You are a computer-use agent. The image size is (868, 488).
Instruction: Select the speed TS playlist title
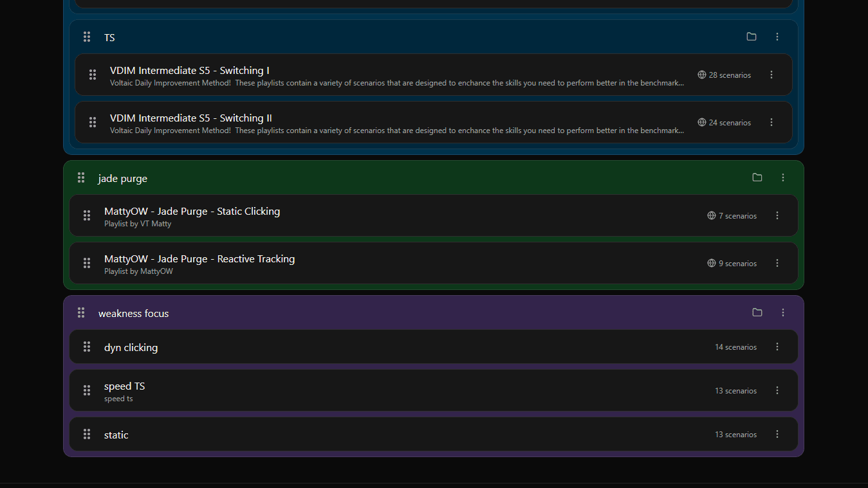(x=124, y=386)
